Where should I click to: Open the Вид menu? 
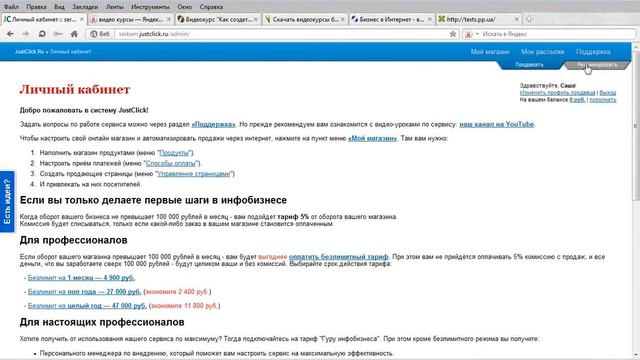point(59,7)
